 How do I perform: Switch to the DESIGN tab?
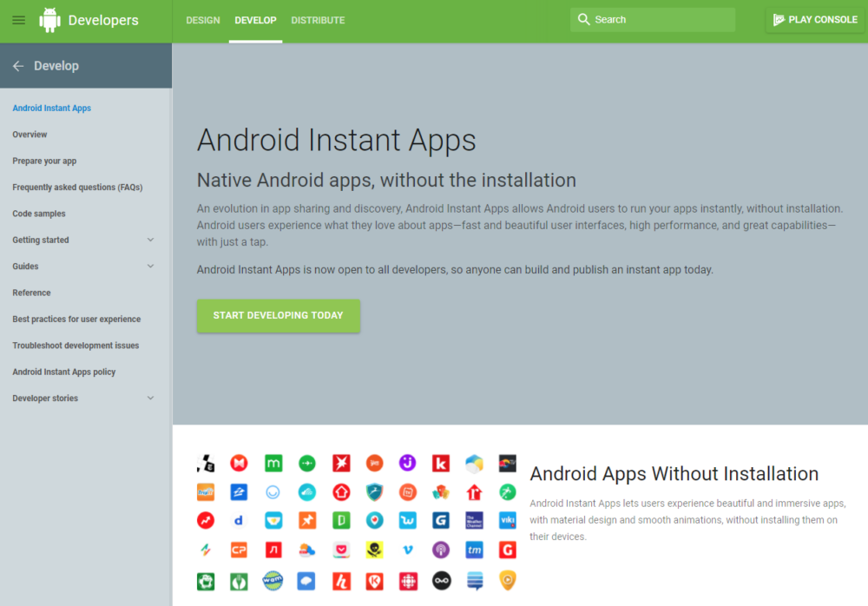point(202,19)
